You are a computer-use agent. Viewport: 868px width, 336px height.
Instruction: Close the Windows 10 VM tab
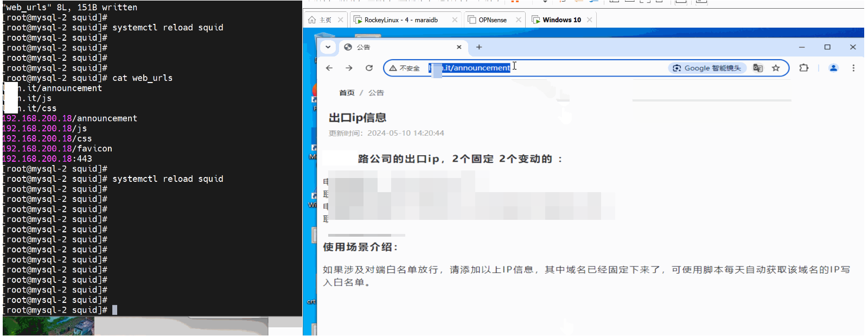(590, 20)
